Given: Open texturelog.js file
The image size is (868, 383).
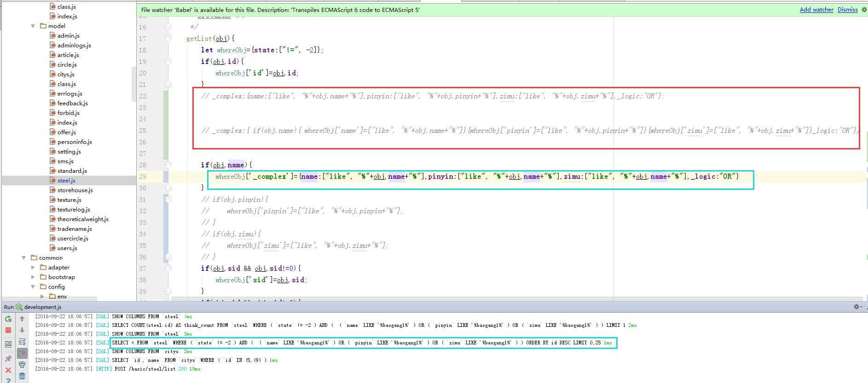Looking at the screenshot, I should [74, 210].
